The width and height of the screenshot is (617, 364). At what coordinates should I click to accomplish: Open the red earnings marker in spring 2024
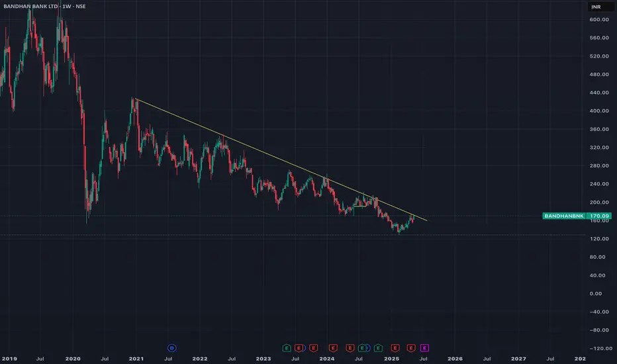(350, 348)
